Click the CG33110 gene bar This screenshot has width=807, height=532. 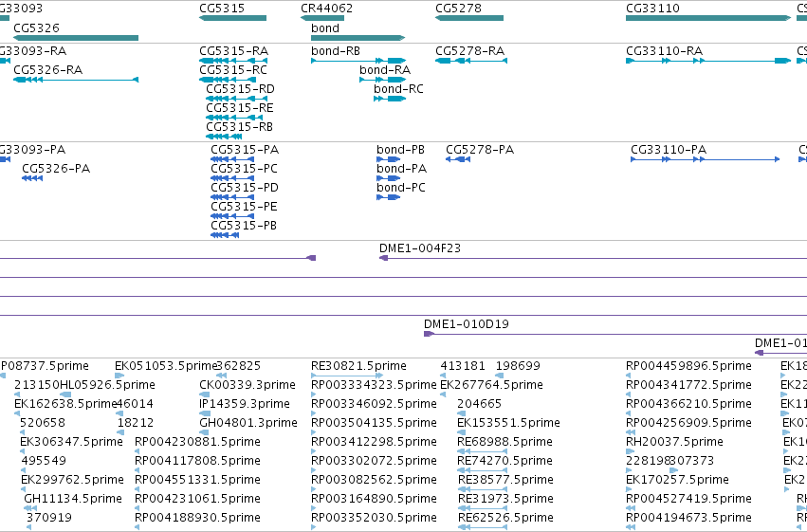coord(708,18)
